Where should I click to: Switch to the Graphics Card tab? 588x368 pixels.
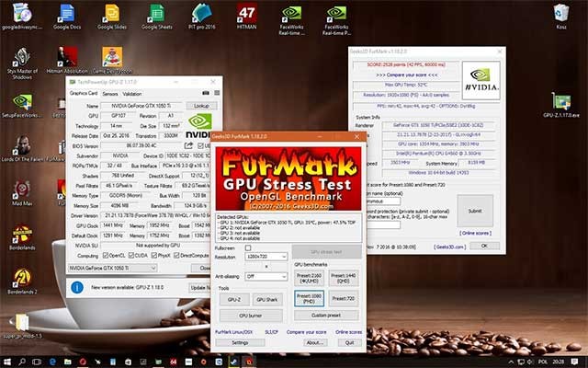pos(84,93)
